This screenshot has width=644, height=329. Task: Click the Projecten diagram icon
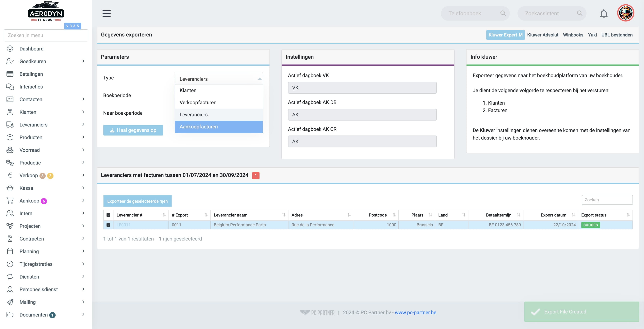point(10,226)
